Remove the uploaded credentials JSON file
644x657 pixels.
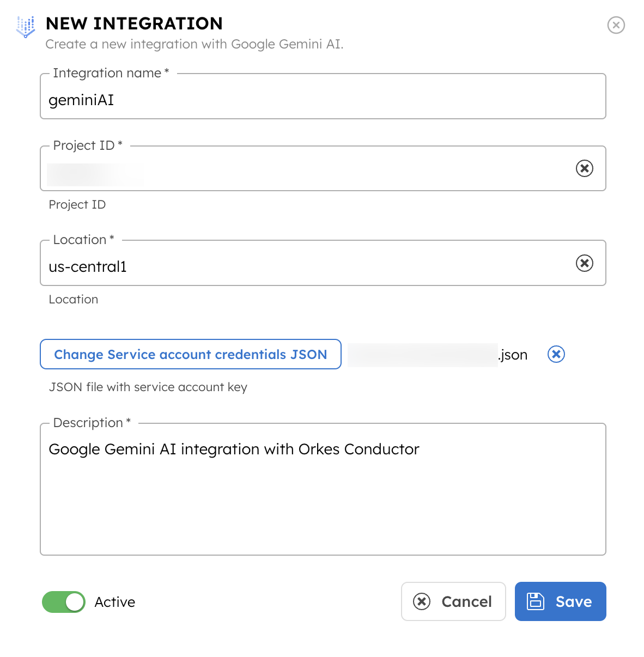(556, 354)
